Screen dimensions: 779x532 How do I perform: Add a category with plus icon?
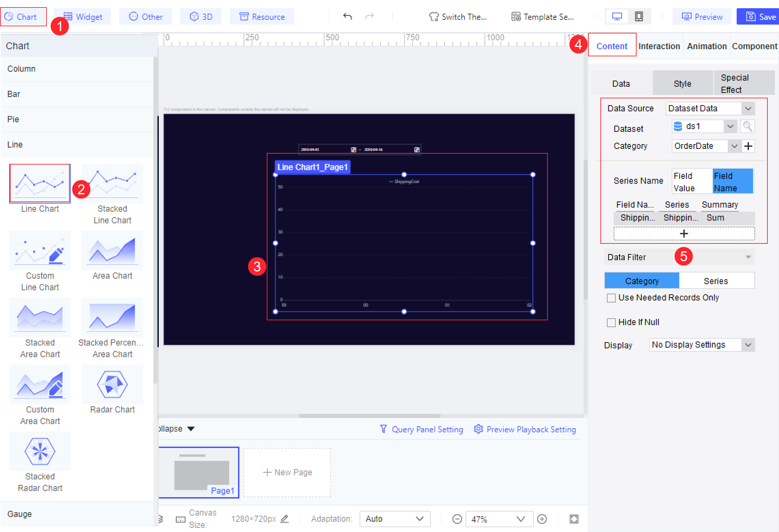point(748,146)
